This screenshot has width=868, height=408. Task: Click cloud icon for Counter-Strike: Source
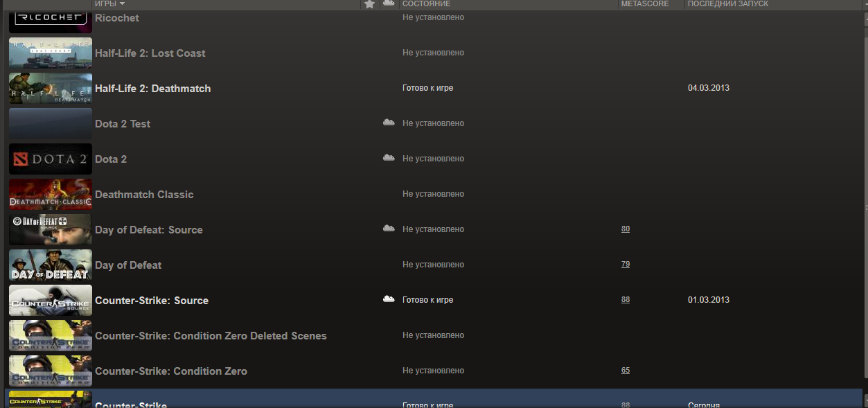click(x=389, y=299)
